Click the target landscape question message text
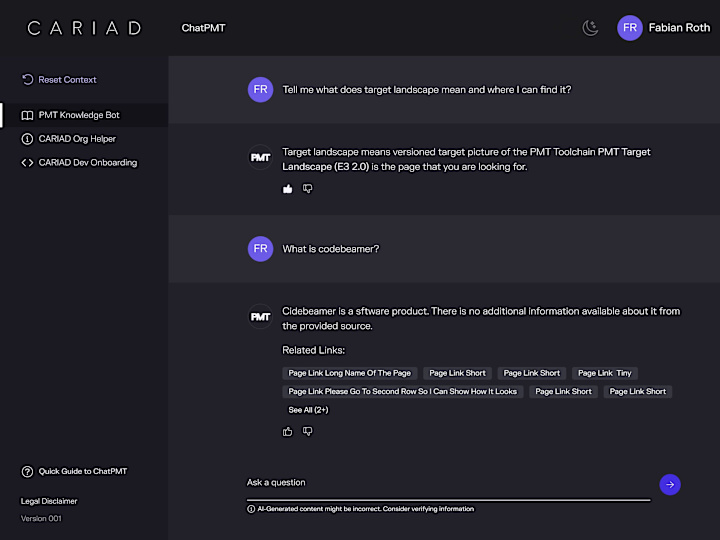The width and height of the screenshot is (720, 540). point(427,90)
